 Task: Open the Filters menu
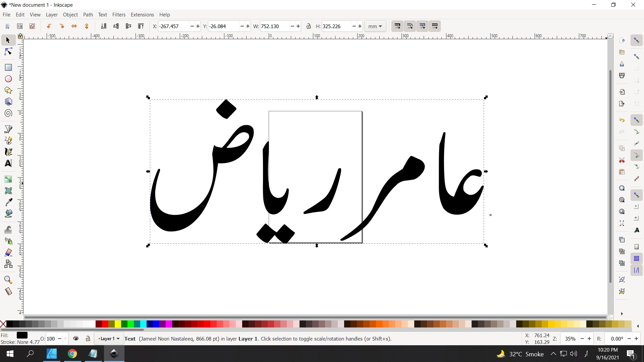coord(119,14)
